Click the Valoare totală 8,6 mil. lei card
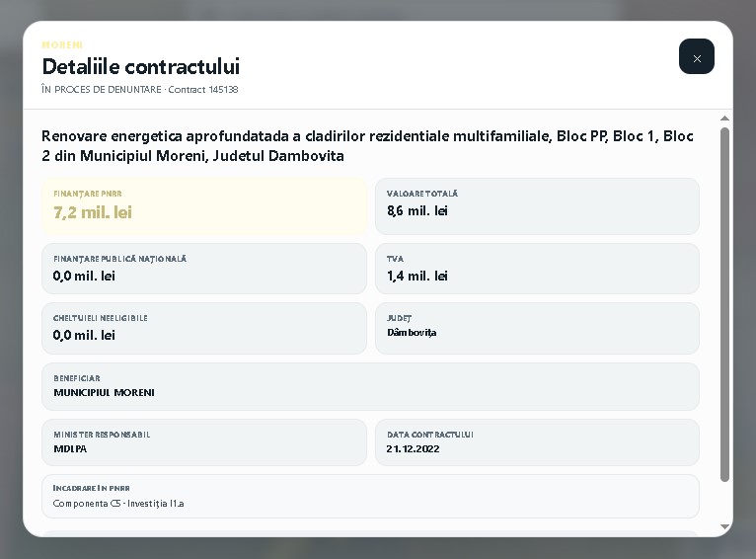756x559 pixels. click(x=537, y=206)
